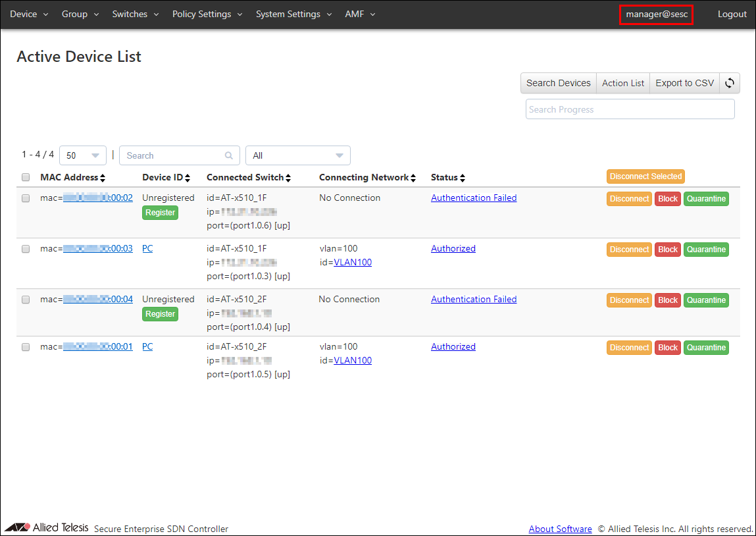
Task: Open the Policy Settings dropdown menu
Action: point(207,14)
